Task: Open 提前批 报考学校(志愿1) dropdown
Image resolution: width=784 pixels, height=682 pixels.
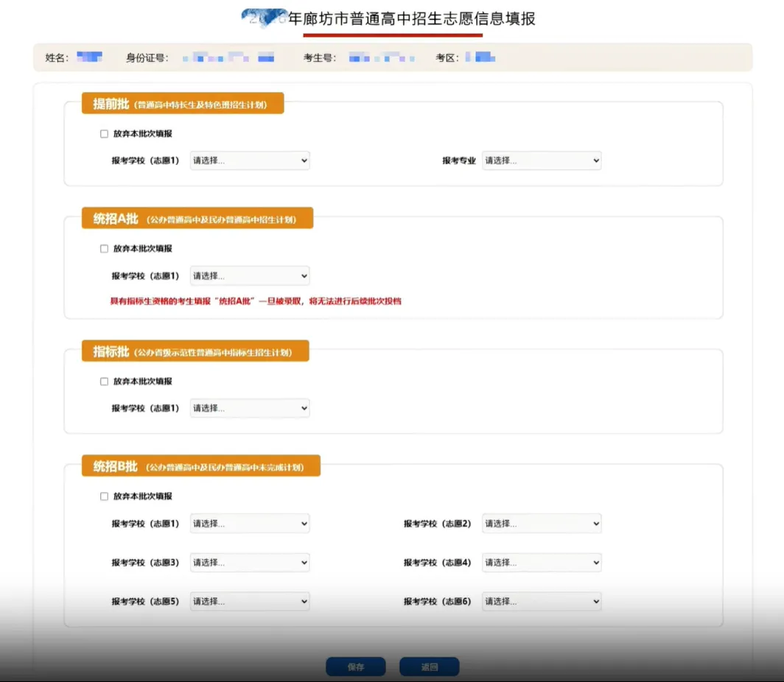Action: click(250, 161)
